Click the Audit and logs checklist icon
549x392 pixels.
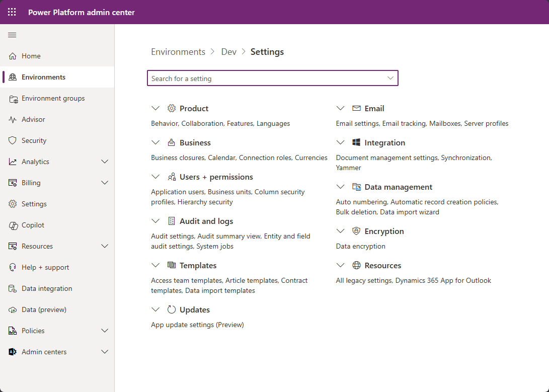171,221
